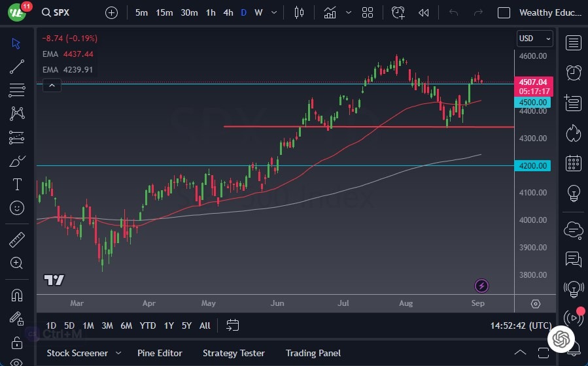Screen dimensions: 588x366
Task: Open the Alerts alarm clock icon
Action: point(574,72)
